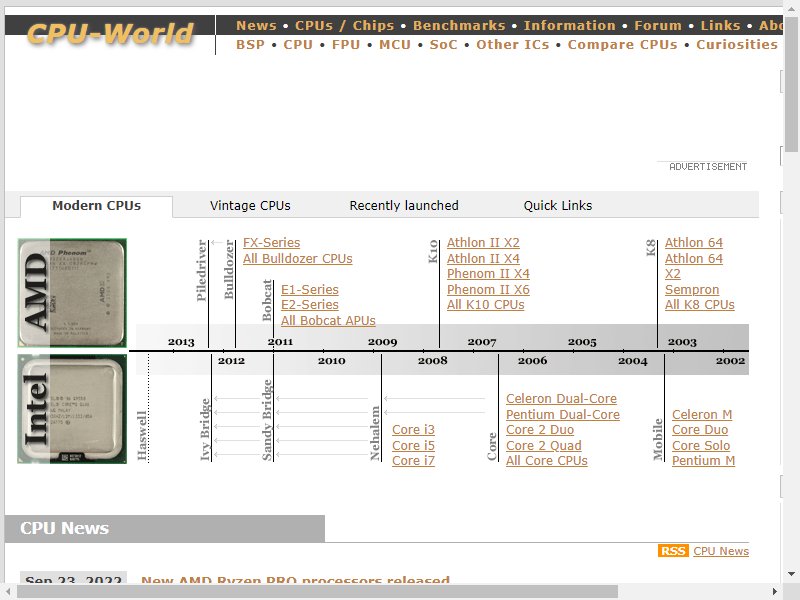800x600 pixels.
Task: Open All Bobcat APUs link
Action: [x=328, y=321]
